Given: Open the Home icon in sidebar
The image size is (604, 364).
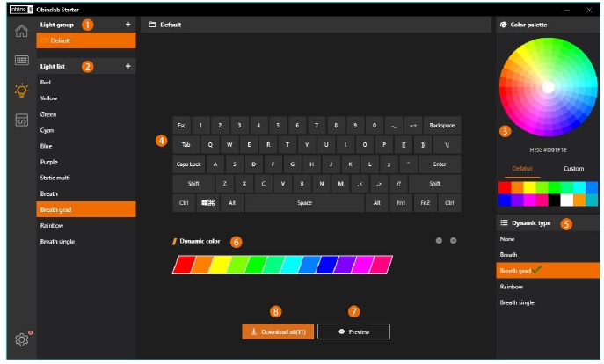Looking at the screenshot, I should pyautogui.click(x=21, y=33).
